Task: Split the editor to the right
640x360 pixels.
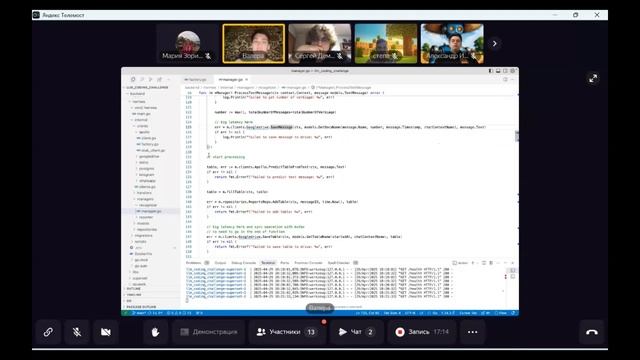Action: tap(505, 80)
